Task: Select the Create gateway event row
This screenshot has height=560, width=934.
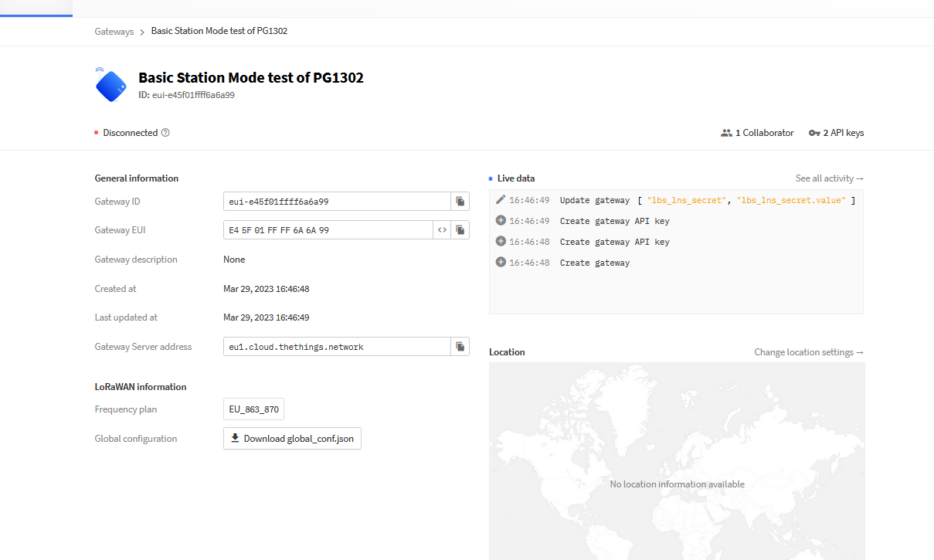Action: point(676,263)
